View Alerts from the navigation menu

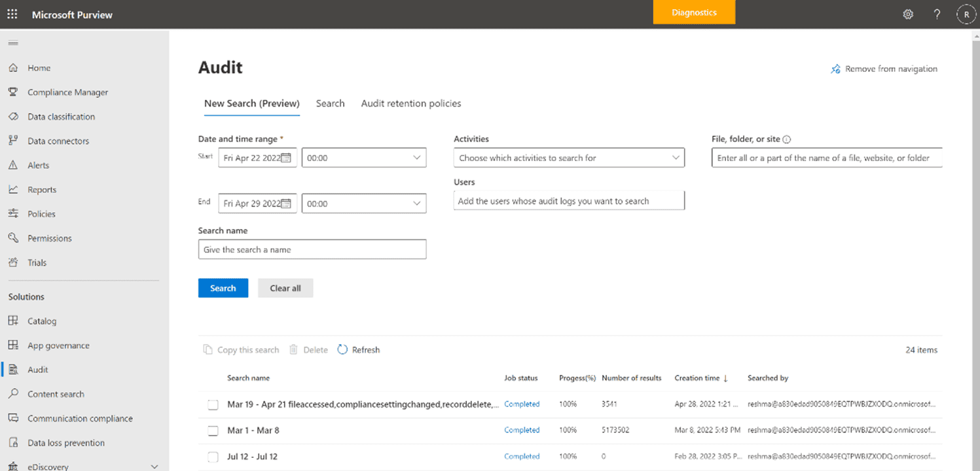[38, 165]
